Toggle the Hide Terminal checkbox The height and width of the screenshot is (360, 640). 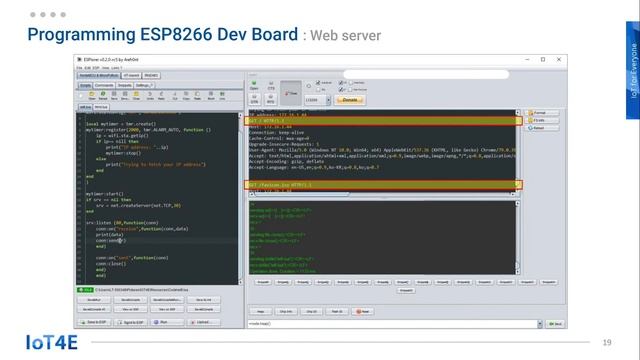coord(350,89)
